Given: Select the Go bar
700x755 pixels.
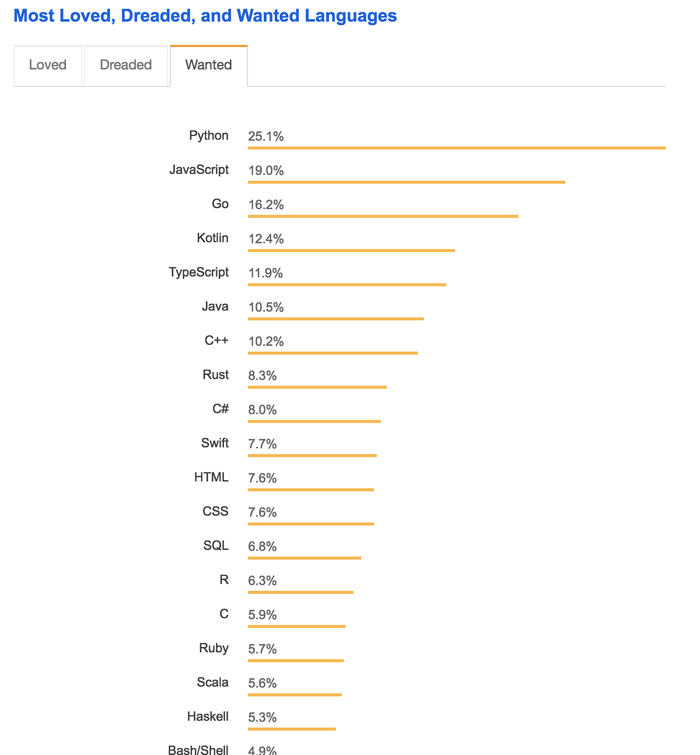Looking at the screenshot, I should point(383,216).
